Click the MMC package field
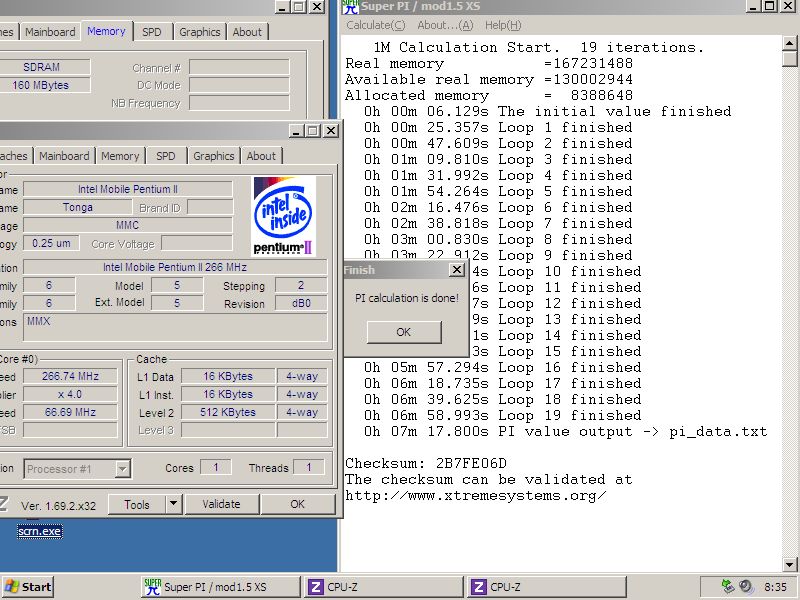The image size is (800, 600). click(128, 225)
